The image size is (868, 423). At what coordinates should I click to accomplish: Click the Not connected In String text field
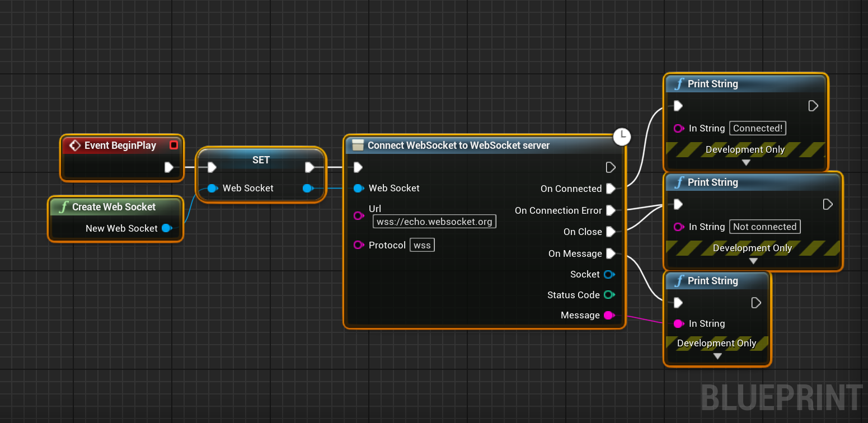(765, 227)
